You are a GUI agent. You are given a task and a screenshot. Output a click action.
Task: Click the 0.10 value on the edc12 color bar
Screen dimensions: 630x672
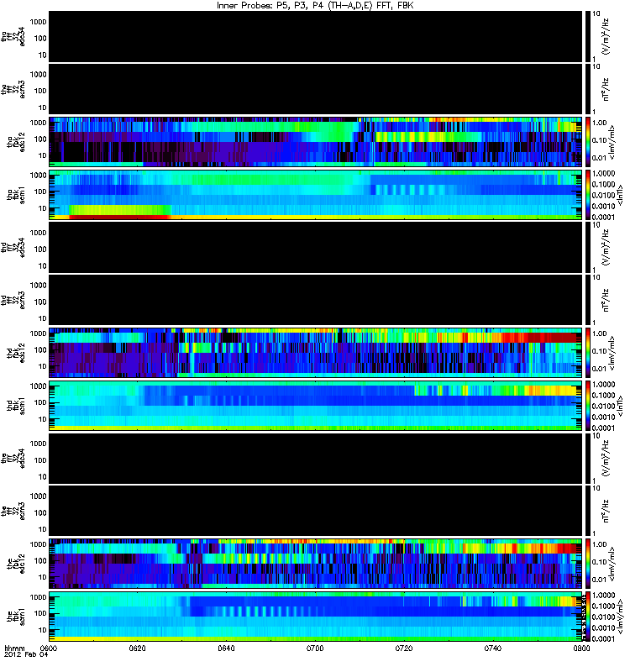point(599,562)
